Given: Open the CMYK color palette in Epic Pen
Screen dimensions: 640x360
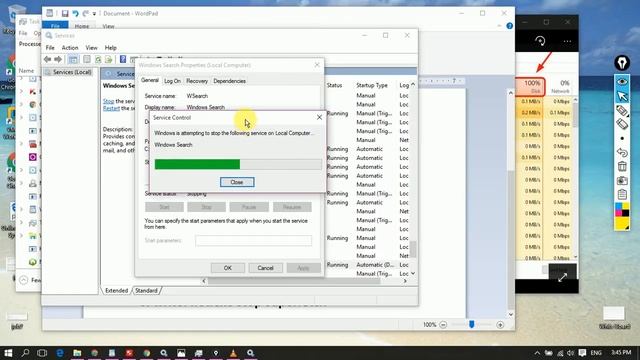Looking at the screenshot, I should 622,209.
